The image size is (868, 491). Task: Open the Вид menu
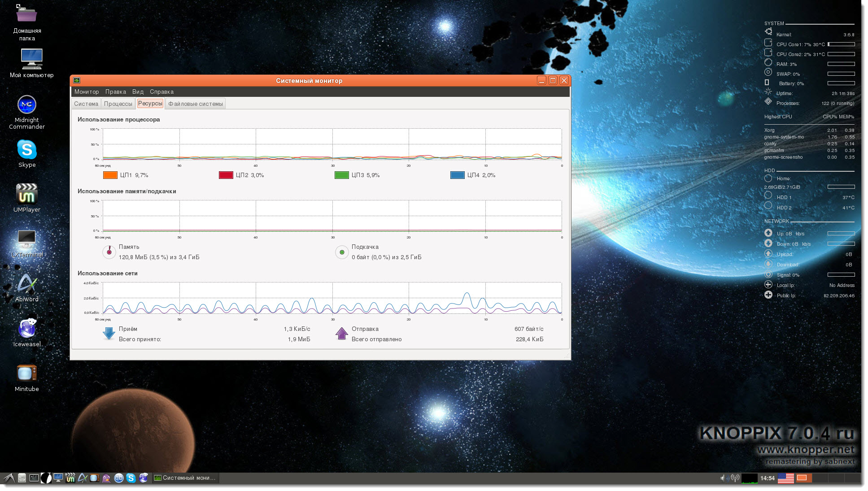coord(138,92)
